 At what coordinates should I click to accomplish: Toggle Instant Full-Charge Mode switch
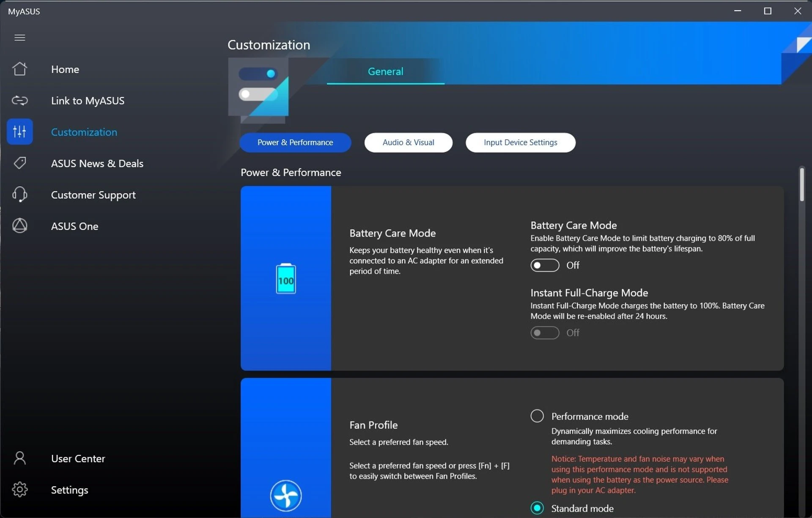click(x=545, y=333)
